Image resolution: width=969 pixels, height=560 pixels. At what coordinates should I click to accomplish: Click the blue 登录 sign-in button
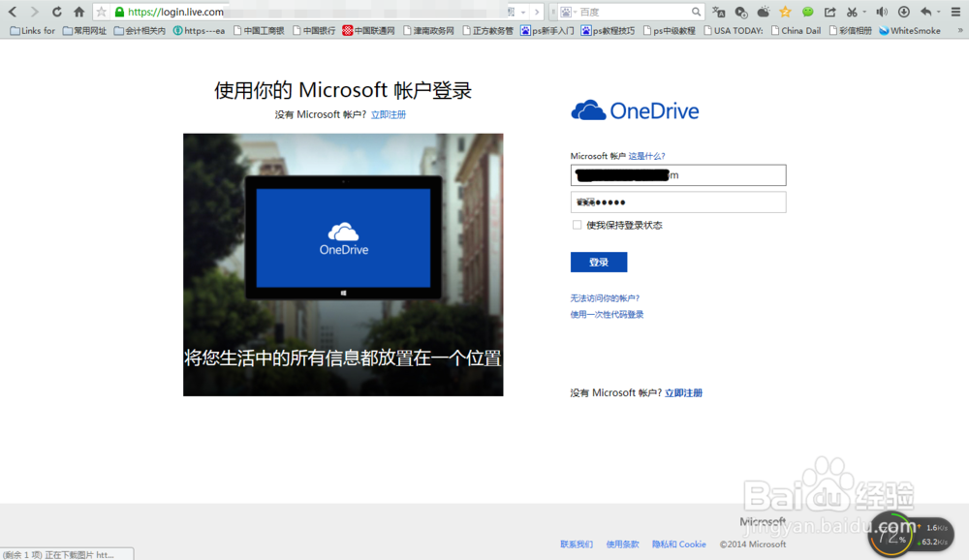[x=598, y=262]
